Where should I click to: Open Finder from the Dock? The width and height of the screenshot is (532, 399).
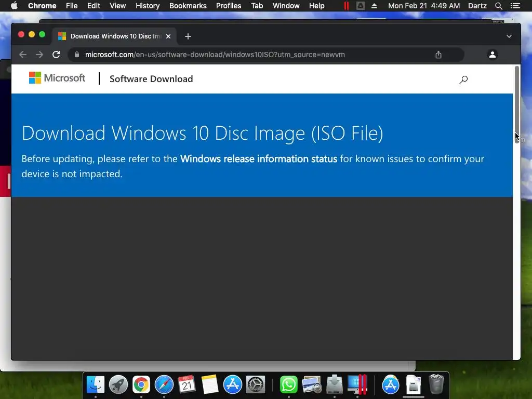point(96,384)
